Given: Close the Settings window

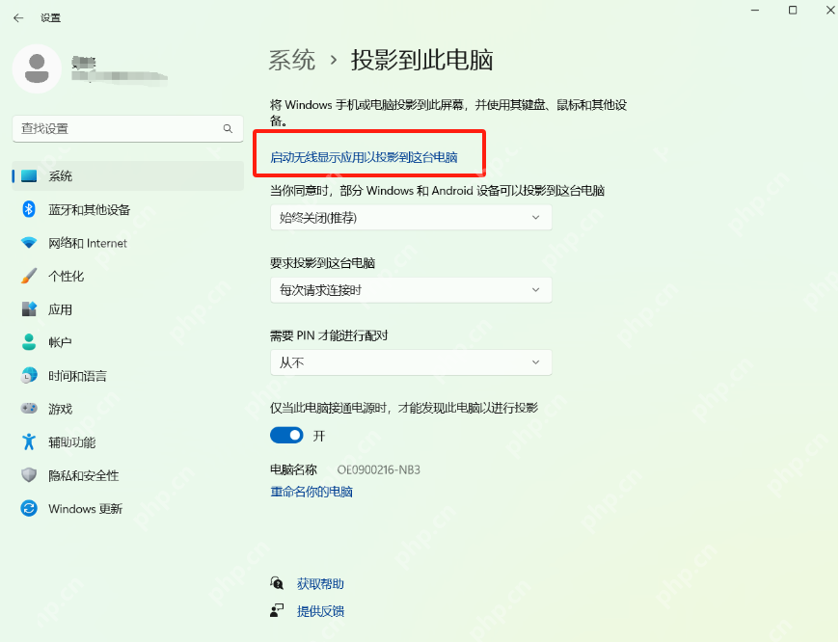Looking at the screenshot, I should pos(830,11).
